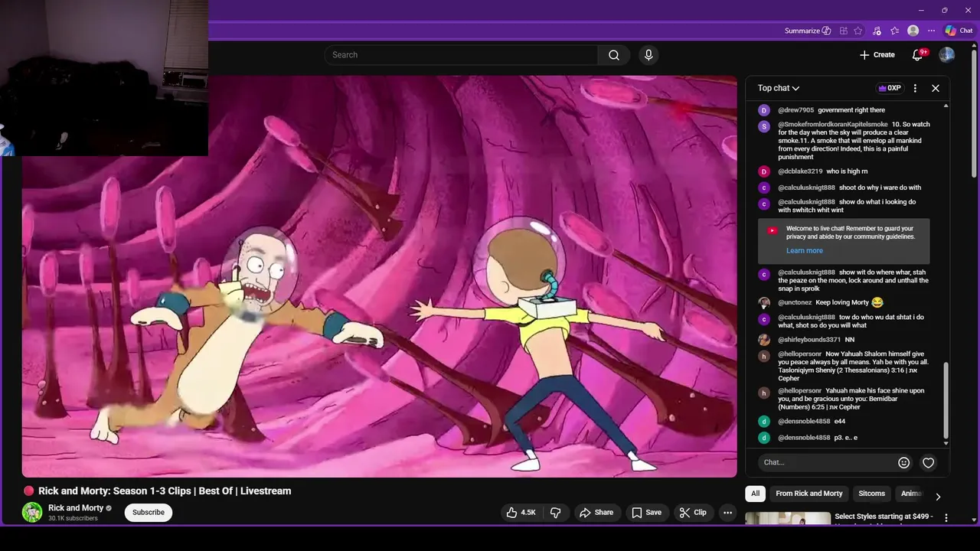Click the Rick and Morty video player

[x=379, y=276]
